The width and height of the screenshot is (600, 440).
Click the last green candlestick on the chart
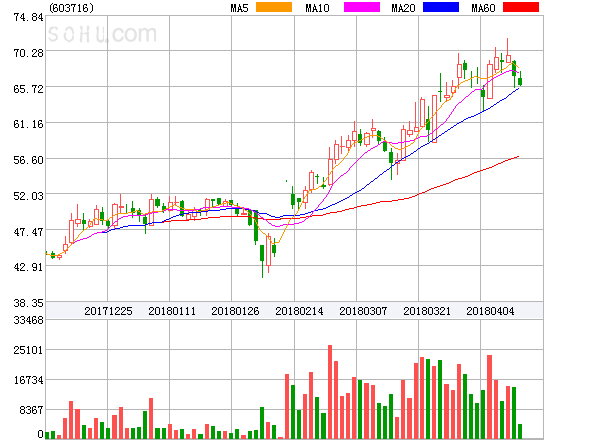[x=520, y=79]
